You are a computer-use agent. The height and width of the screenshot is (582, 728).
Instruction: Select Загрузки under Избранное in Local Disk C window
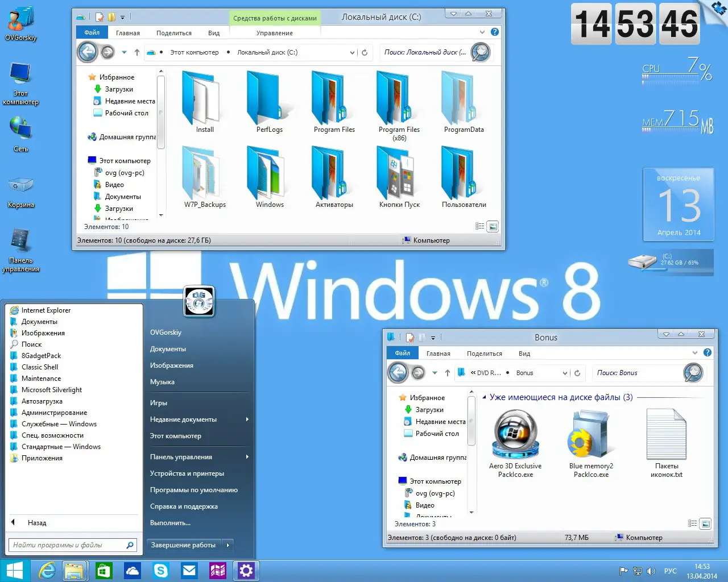coord(119,89)
